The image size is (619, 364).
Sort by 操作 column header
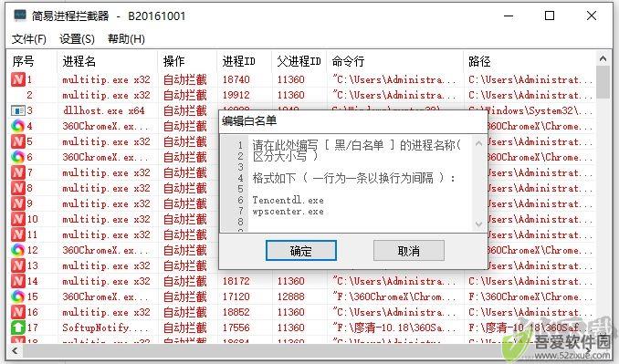point(187,61)
